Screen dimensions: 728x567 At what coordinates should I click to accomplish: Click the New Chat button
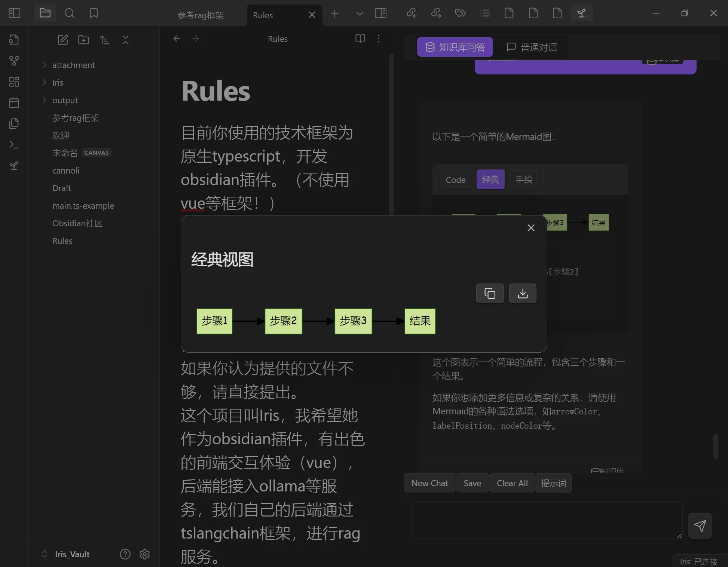429,483
